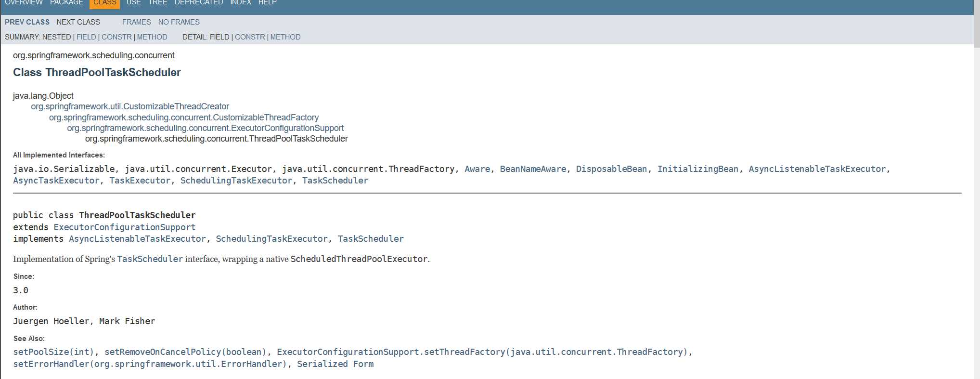Click the 'java.util.concurrent.ThreadFactory' interface text
The width and height of the screenshot is (980, 379).
click(368, 169)
